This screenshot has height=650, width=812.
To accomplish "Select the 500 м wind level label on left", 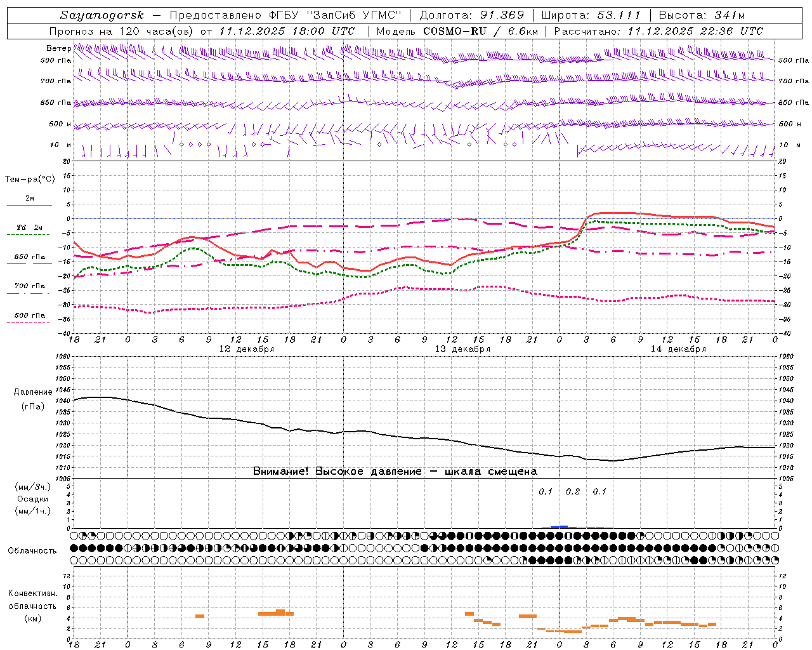I will pyautogui.click(x=60, y=124).
